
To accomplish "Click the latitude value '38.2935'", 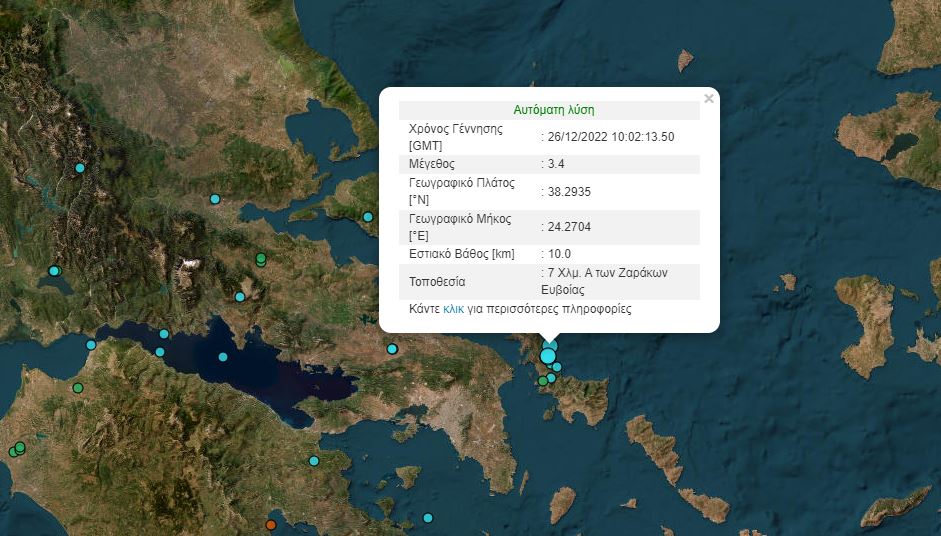I will (569, 192).
